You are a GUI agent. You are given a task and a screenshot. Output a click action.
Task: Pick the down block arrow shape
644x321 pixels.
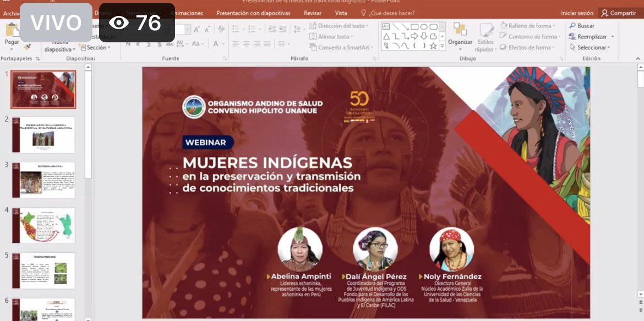click(424, 36)
